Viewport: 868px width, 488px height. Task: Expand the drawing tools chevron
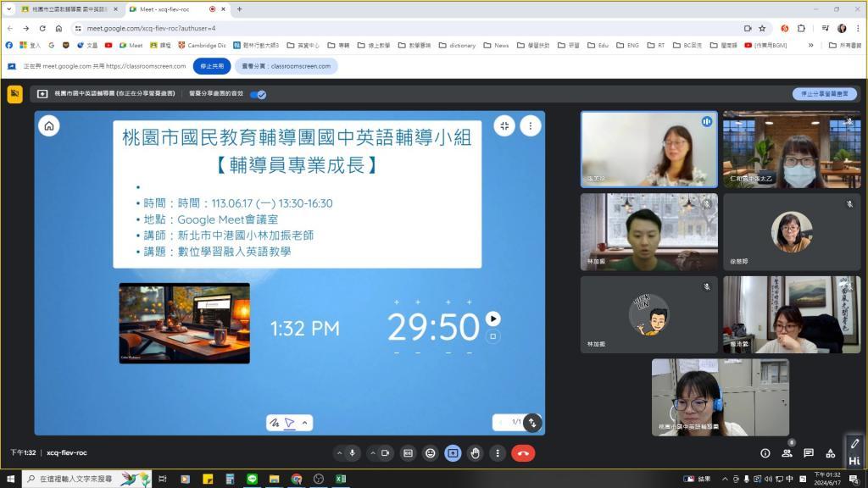pyautogui.click(x=305, y=423)
